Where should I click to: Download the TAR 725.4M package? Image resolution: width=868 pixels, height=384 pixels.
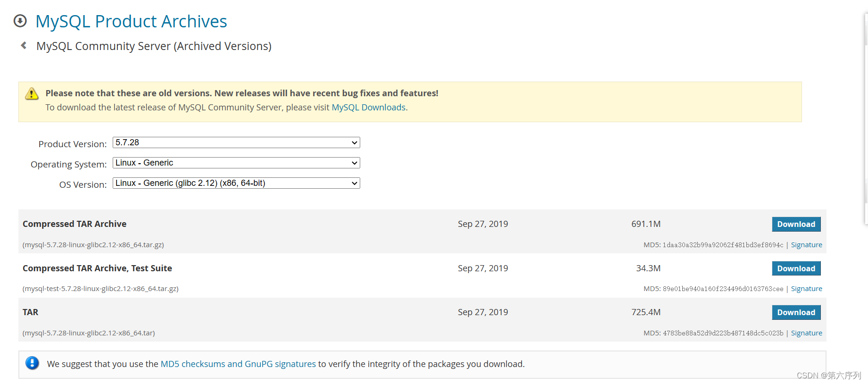coord(796,312)
